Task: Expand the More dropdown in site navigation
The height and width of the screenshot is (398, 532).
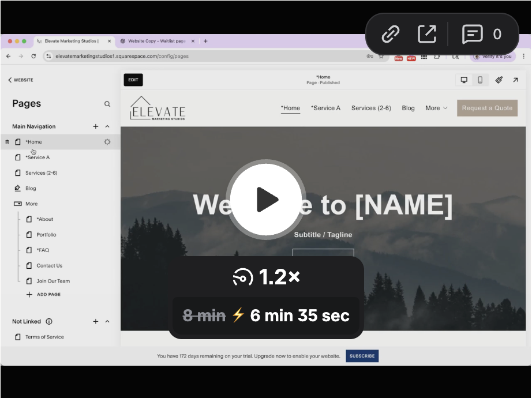Action: pyautogui.click(x=436, y=108)
